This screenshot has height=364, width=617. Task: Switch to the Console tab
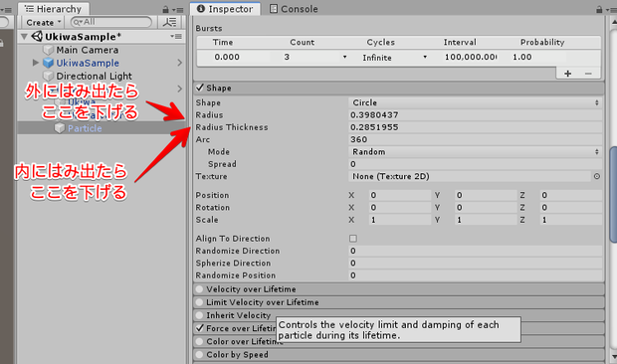click(294, 9)
